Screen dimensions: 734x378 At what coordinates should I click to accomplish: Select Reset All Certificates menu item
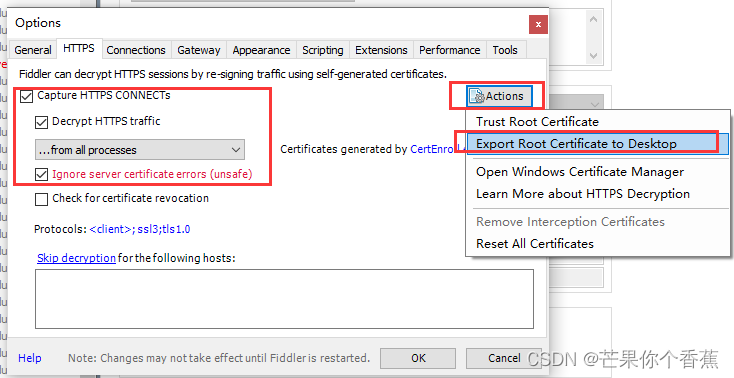(x=597, y=244)
